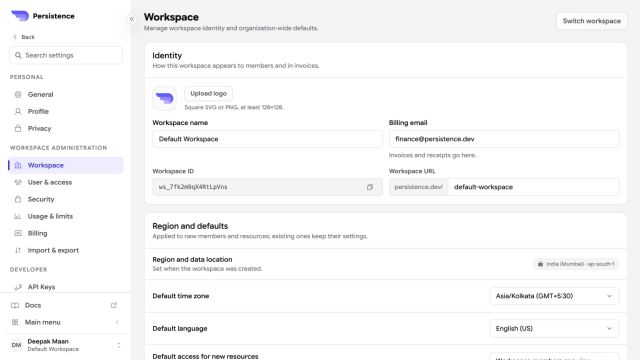This screenshot has width=640, height=360.
Task: Open Privacy settings
Action: (x=66, y=129)
